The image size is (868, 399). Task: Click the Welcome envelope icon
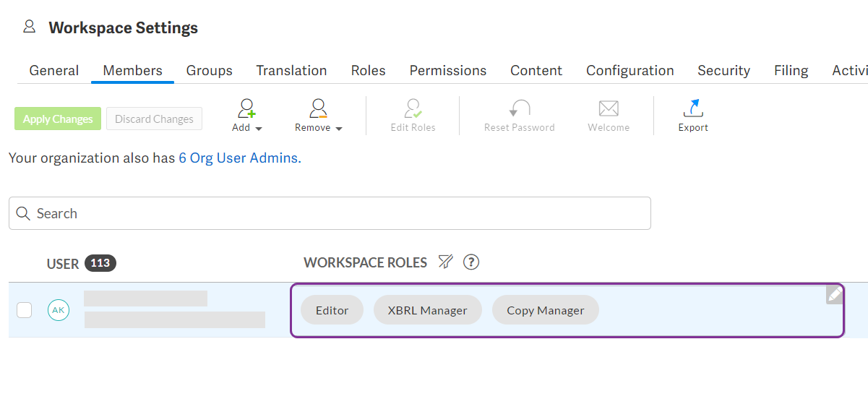point(609,108)
